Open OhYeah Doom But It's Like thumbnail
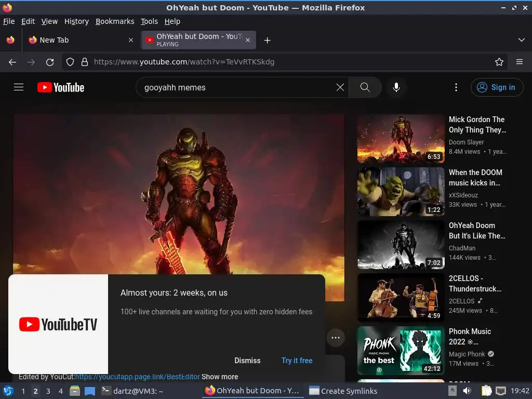Screen dimensions: 532x399 (401, 245)
